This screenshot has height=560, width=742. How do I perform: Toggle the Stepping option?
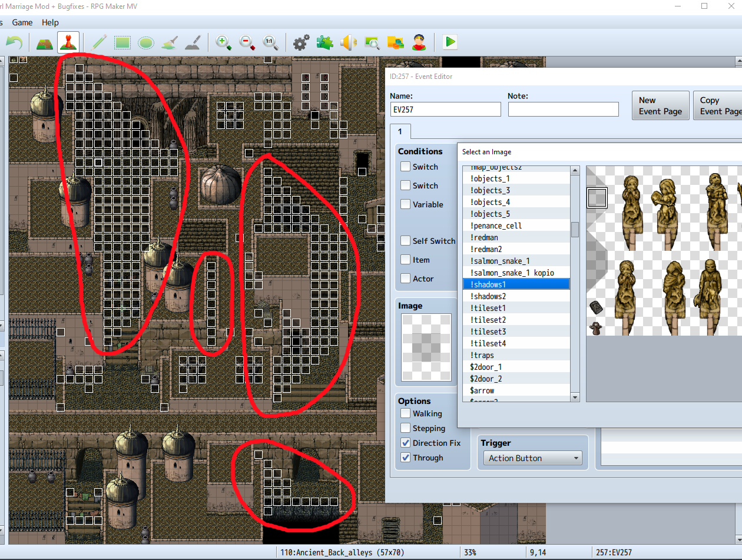(x=406, y=428)
